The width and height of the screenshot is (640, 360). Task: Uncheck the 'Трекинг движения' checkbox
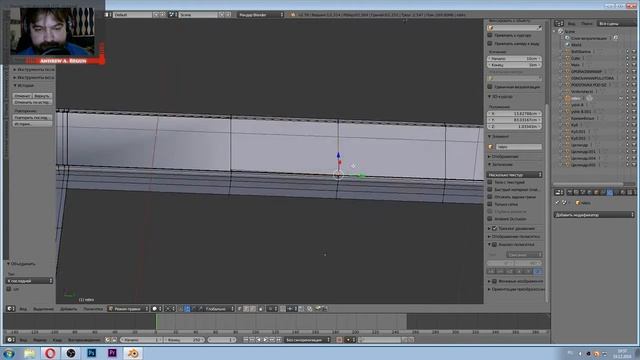click(x=494, y=229)
